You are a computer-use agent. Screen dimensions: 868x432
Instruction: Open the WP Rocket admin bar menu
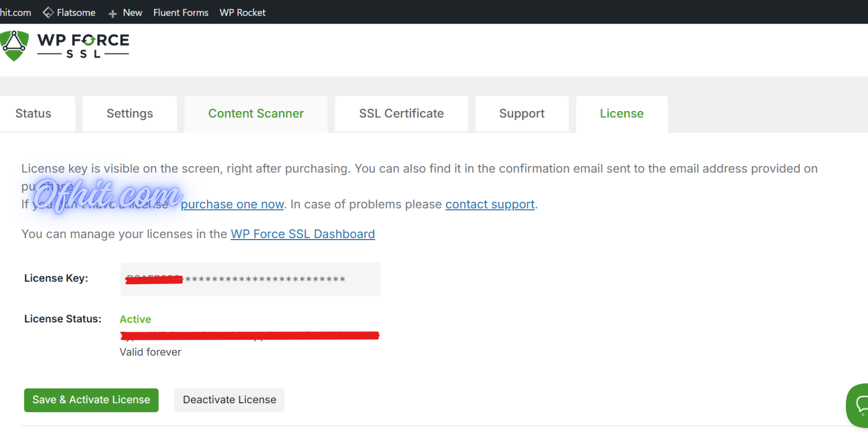pyautogui.click(x=242, y=13)
